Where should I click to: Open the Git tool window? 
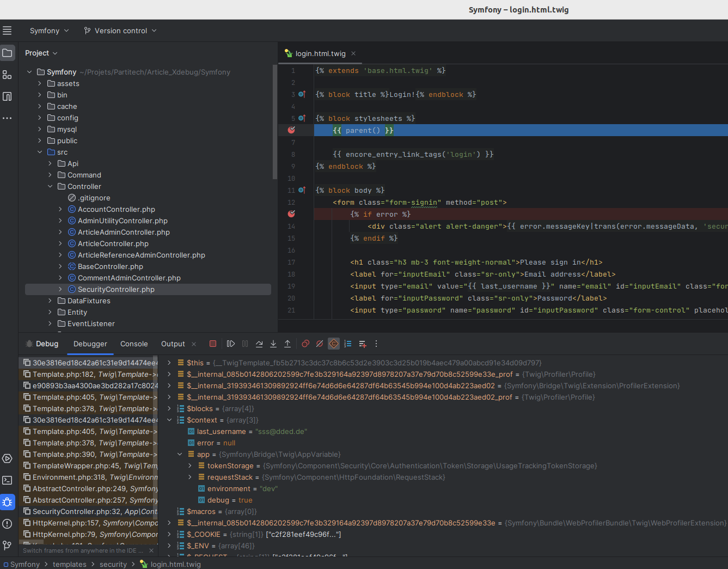[7, 545]
